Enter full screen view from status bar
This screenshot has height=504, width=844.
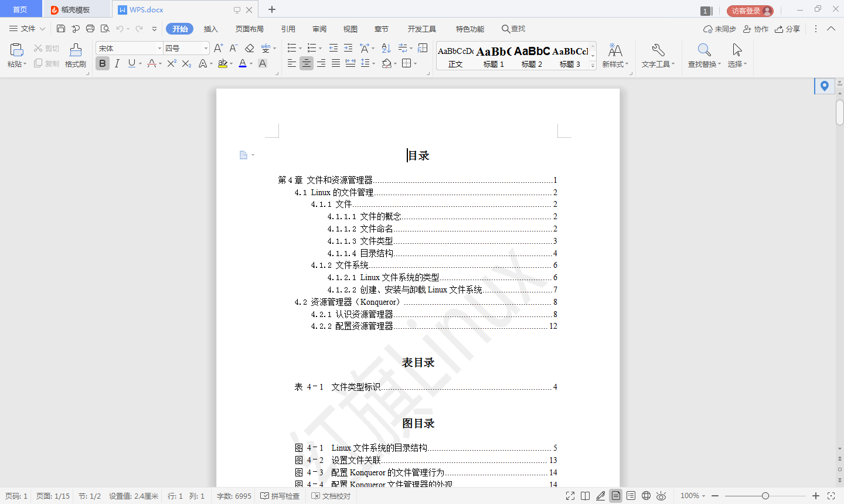570,496
